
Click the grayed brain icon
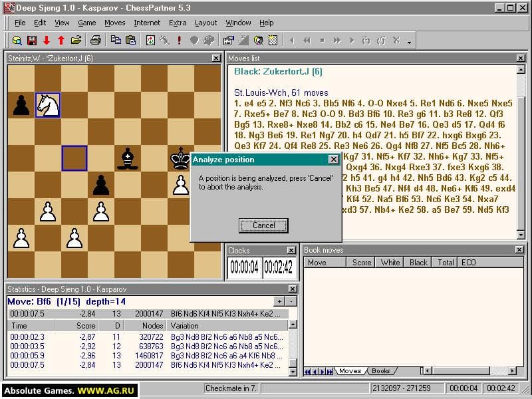[209, 41]
